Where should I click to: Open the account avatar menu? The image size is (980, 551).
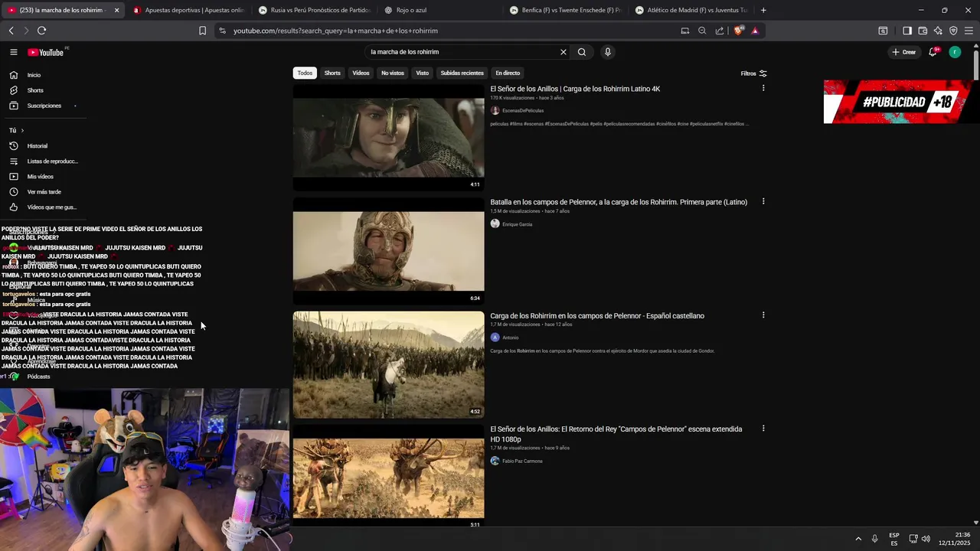pyautogui.click(x=955, y=52)
